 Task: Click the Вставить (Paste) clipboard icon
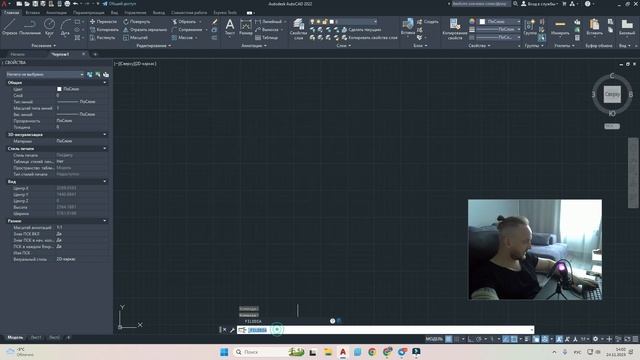[594, 27]
